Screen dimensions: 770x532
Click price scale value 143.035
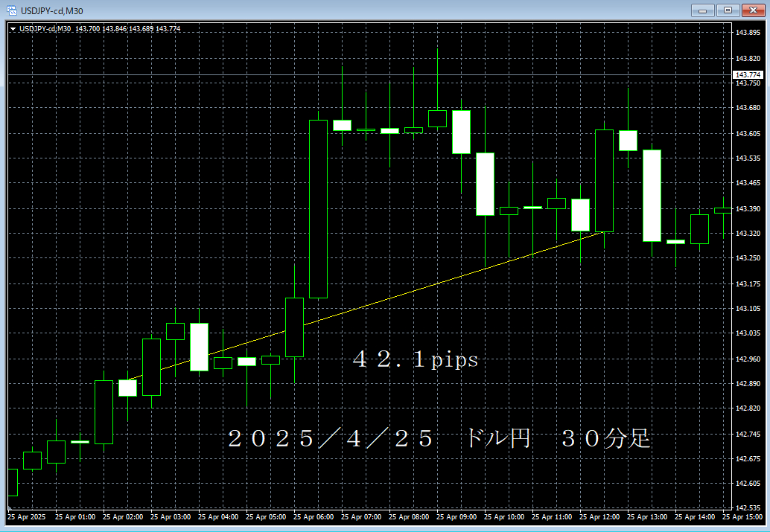748,333
